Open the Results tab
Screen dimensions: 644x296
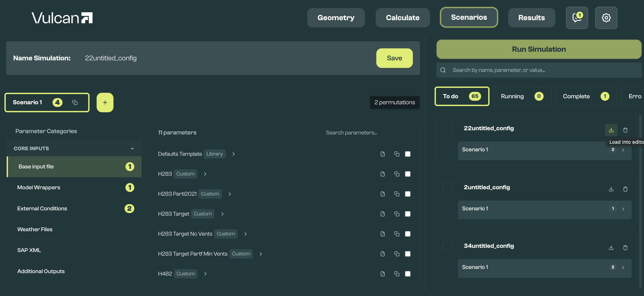pyautogui.click(x=531, y=18)
